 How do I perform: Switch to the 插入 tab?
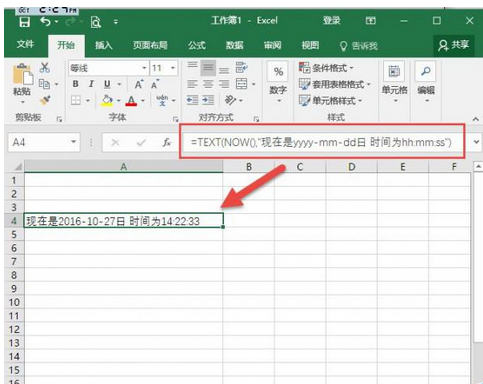point(104,45)
